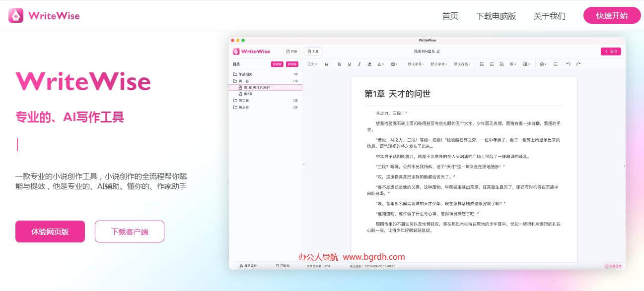Toggle underline formatting in editor toolbar
Screen dimensions: 644x291
coord(350,64)
